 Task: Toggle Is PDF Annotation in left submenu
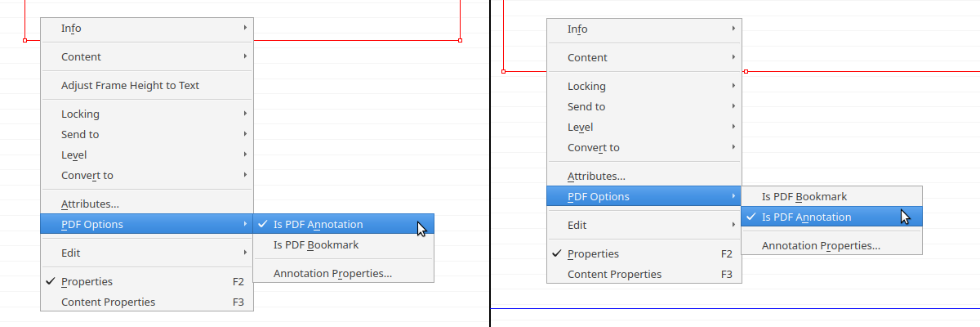318,224
